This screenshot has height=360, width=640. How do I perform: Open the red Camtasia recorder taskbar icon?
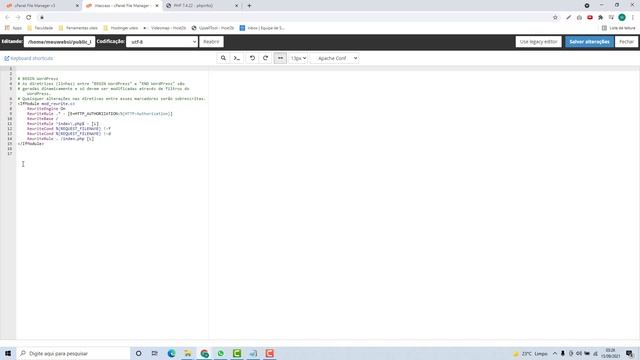coord(269,353)
